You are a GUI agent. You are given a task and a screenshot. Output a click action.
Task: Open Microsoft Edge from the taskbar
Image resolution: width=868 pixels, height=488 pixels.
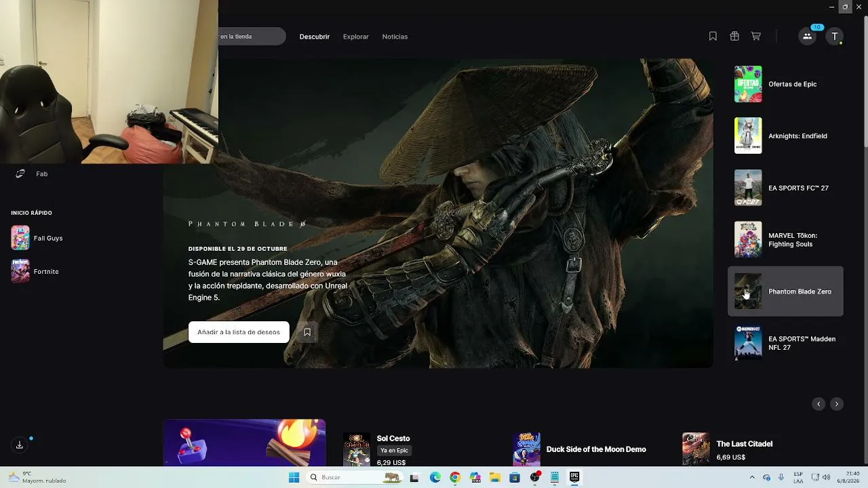point(435,477)
